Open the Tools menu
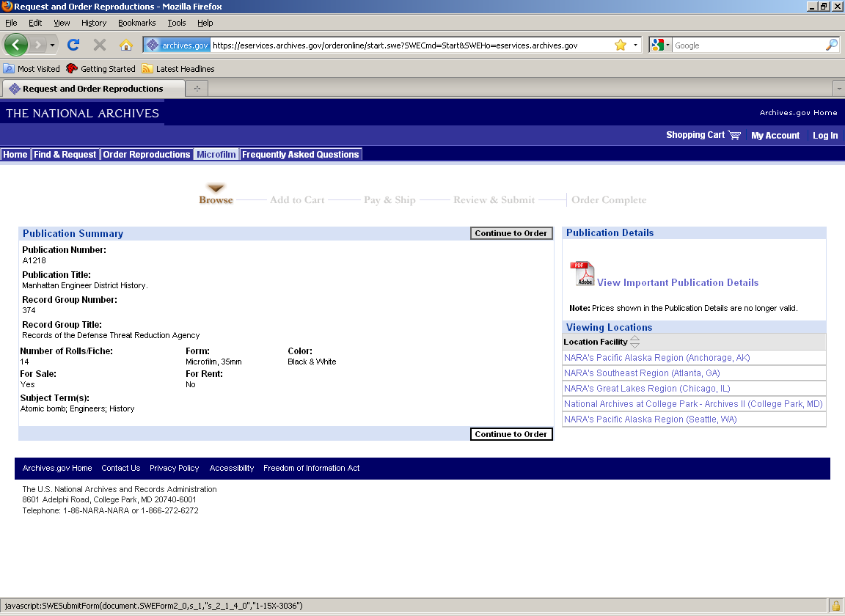 pyautogui.click(x=177, y=23)
